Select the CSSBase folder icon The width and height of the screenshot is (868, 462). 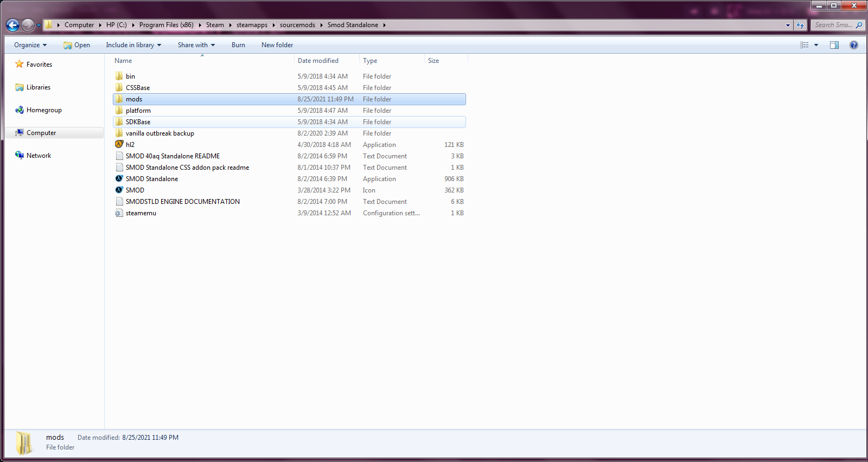(119, 88)
